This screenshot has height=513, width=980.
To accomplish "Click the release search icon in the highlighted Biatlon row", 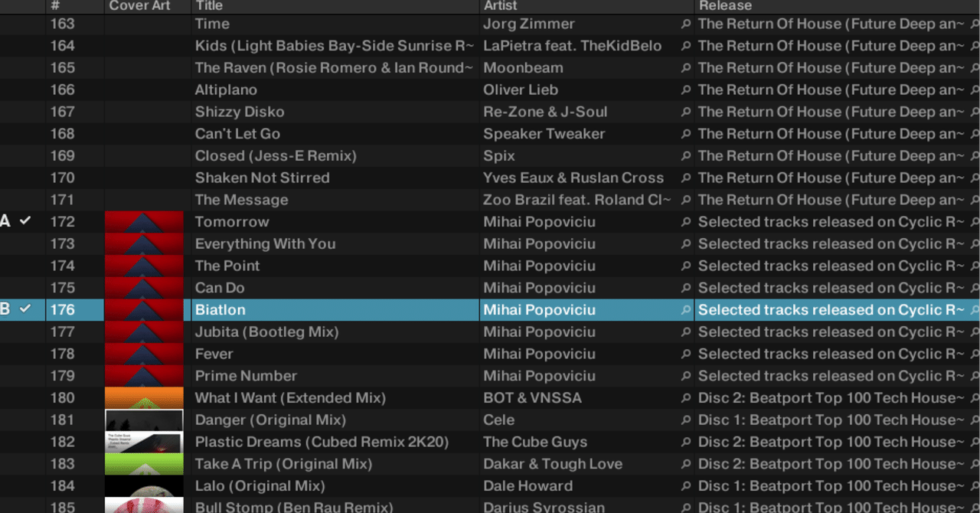I will pyautogui.click(x=975, y=310).
